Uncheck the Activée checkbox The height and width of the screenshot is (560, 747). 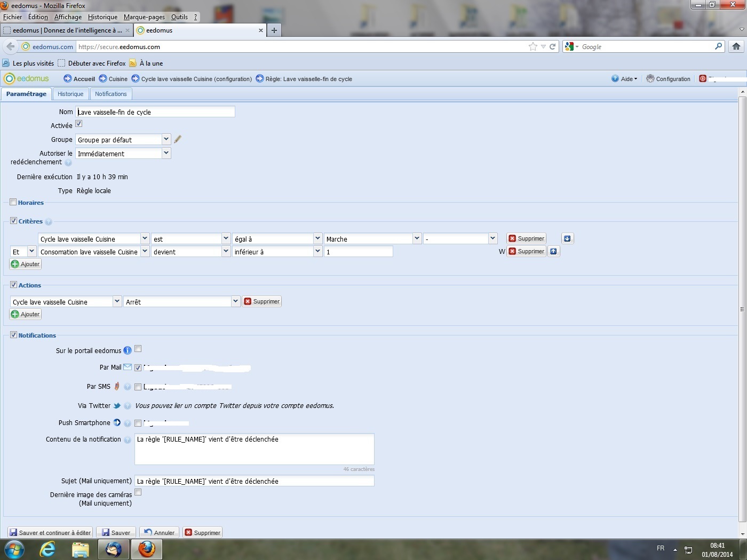79,124
